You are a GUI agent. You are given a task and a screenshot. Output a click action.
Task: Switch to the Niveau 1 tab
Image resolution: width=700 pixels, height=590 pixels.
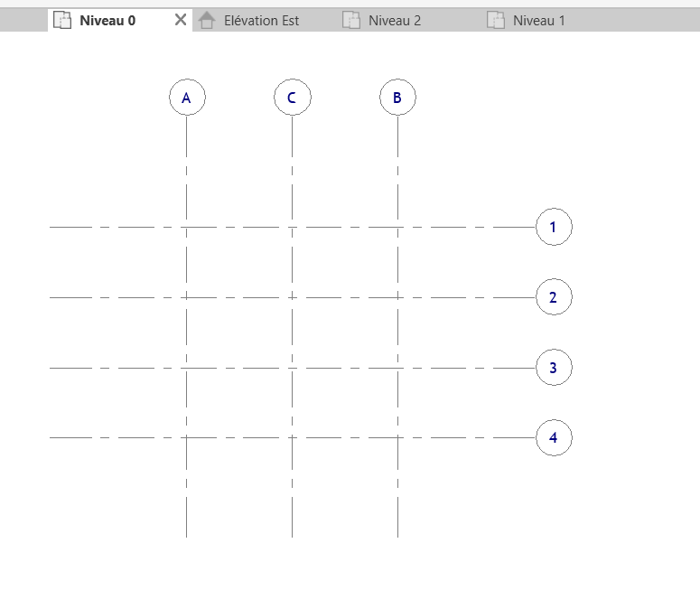coord(538,20)
